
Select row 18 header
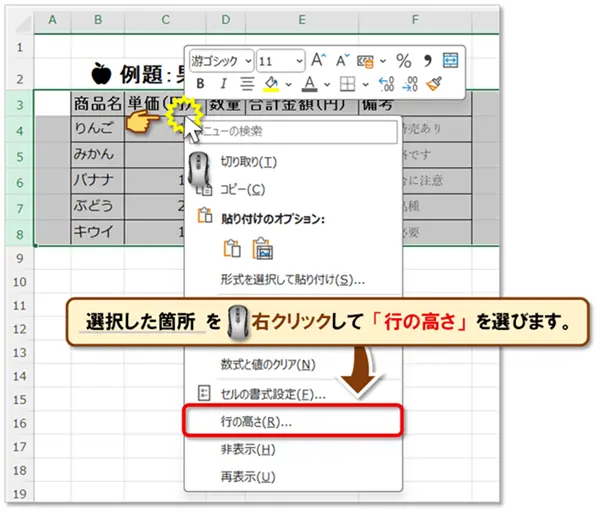(20, 470)
